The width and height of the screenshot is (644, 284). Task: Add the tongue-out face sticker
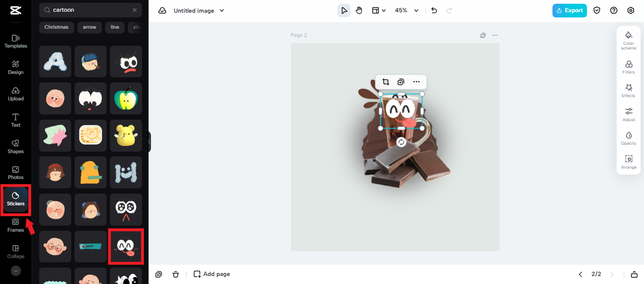click(126, 246)
